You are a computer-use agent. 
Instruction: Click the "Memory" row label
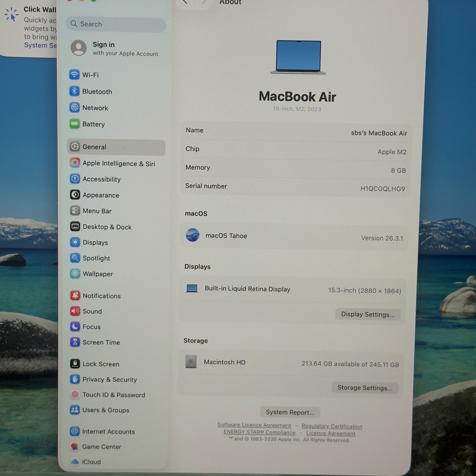click(198, 168)
